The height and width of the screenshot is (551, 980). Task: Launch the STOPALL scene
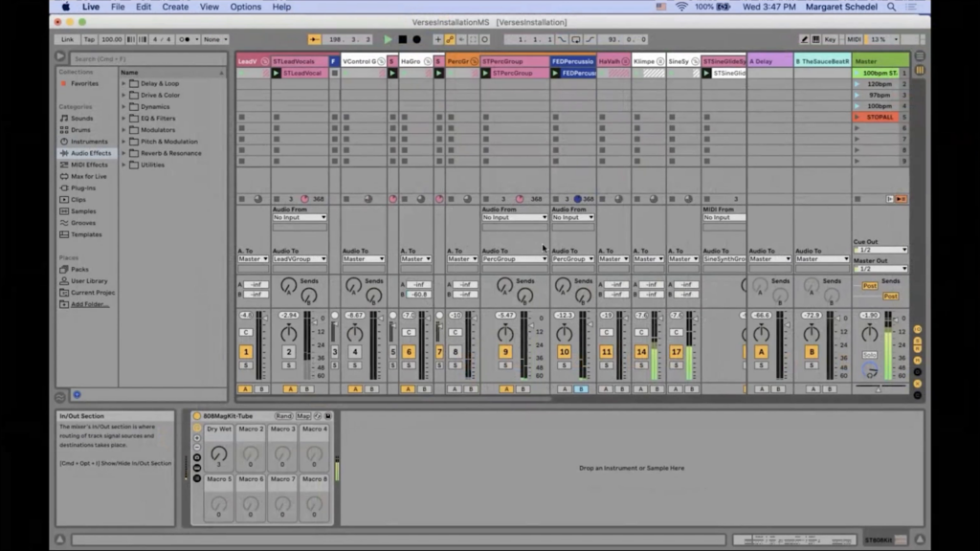[857, 118]
